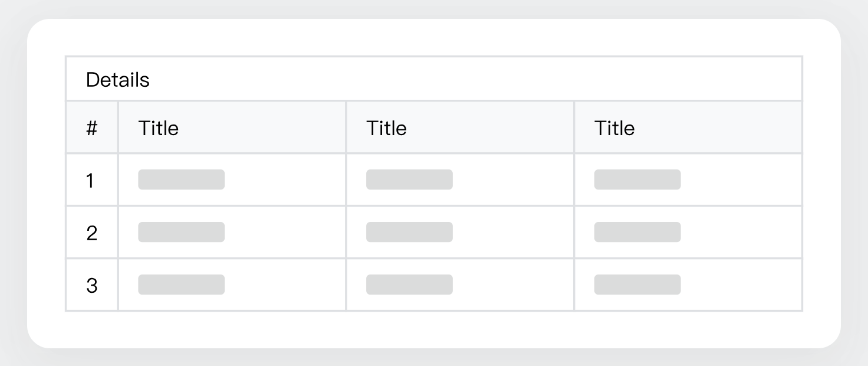Click the empty cell beside row 1 placeholder

coord(283,179)
